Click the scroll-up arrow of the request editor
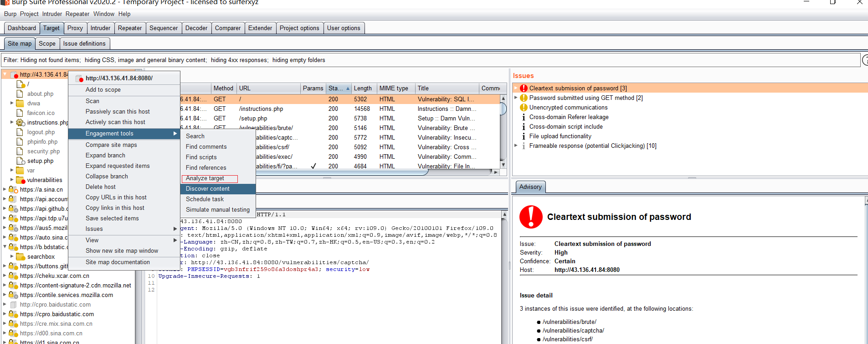Image resolution: width=868 pixels, height=344 pixels. [x=504, y=214]
